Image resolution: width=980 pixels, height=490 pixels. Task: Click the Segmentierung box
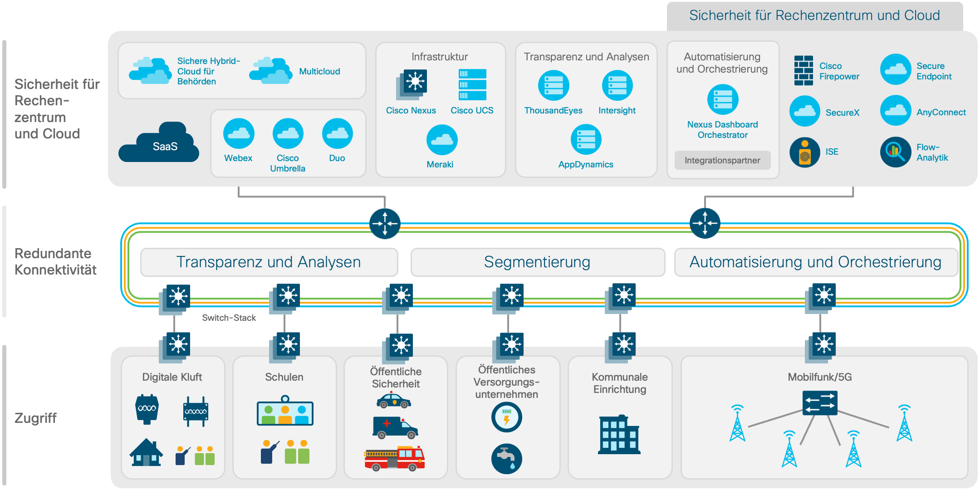pos(538,262)
